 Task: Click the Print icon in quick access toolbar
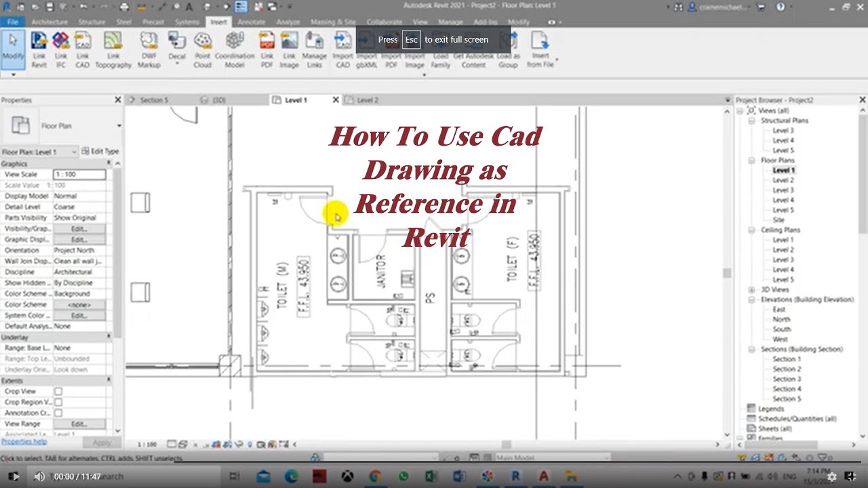point(124,7)
